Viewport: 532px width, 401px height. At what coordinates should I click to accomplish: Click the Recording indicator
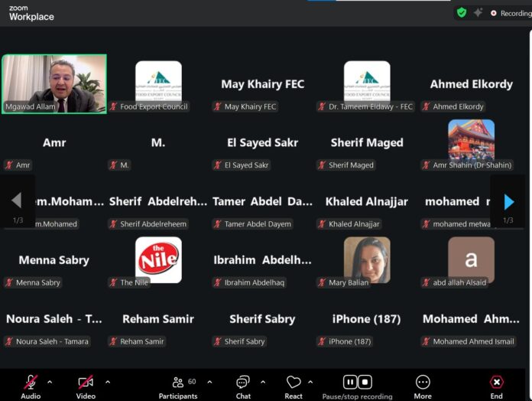511,13
